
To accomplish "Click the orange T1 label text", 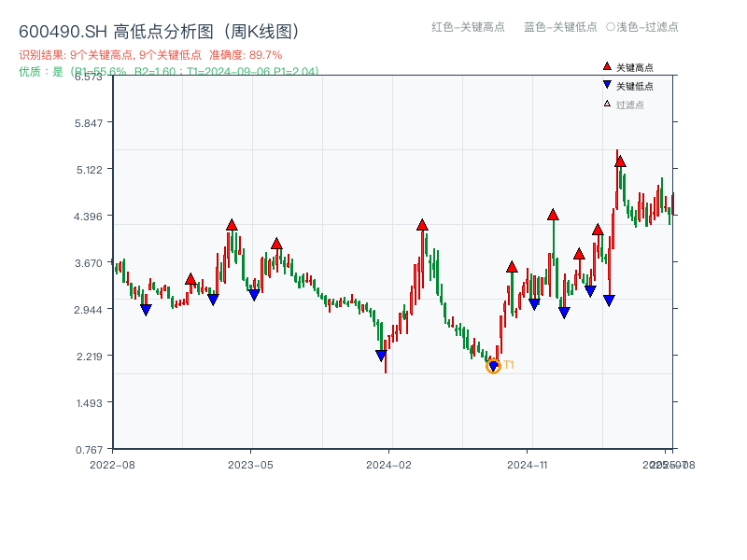I will (x=509, y=365).
